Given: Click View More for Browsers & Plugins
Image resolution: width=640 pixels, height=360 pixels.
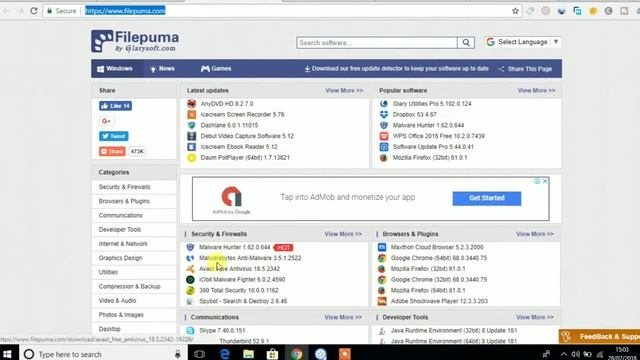Looking at the screenshot, I should tap(535, 234).
